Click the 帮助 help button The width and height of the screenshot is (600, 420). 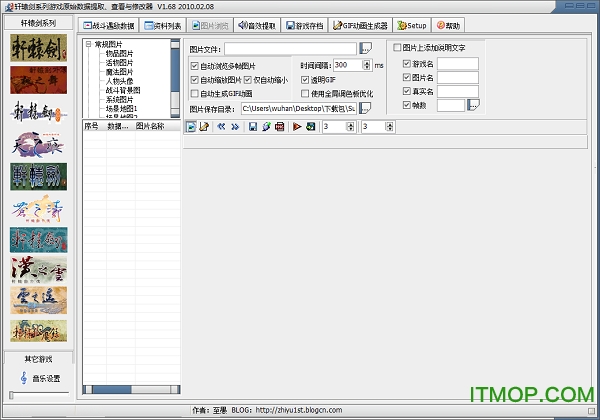(x=450, y=25)
